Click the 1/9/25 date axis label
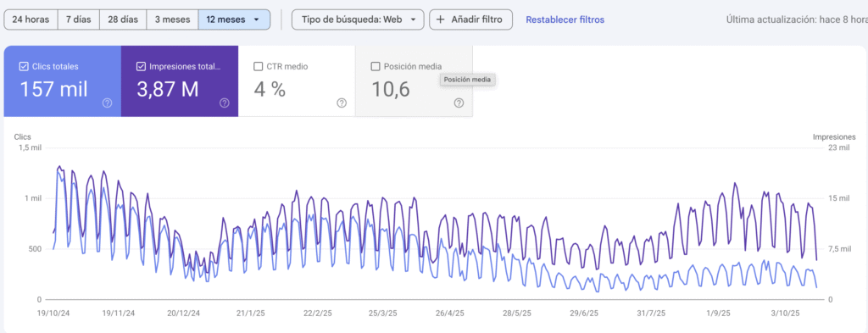868x333 pixels. (x=718, y=313)
